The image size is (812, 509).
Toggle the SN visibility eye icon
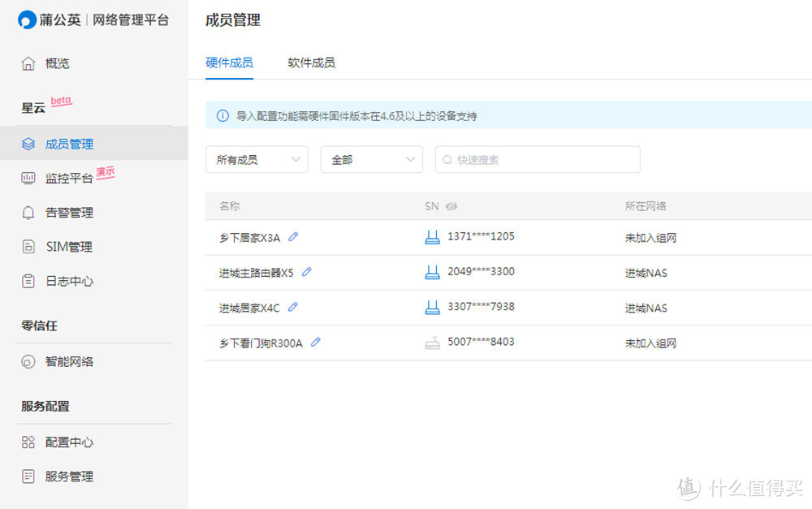point(453,206)
